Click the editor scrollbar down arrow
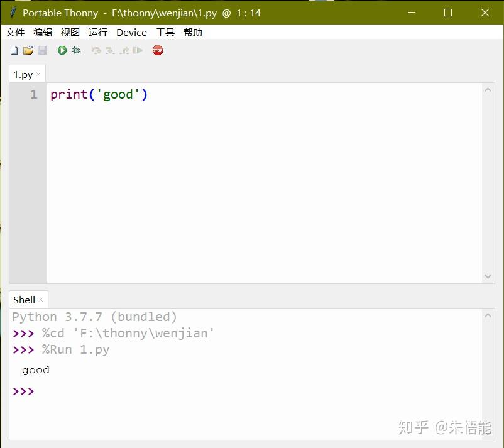 point(488,276)
